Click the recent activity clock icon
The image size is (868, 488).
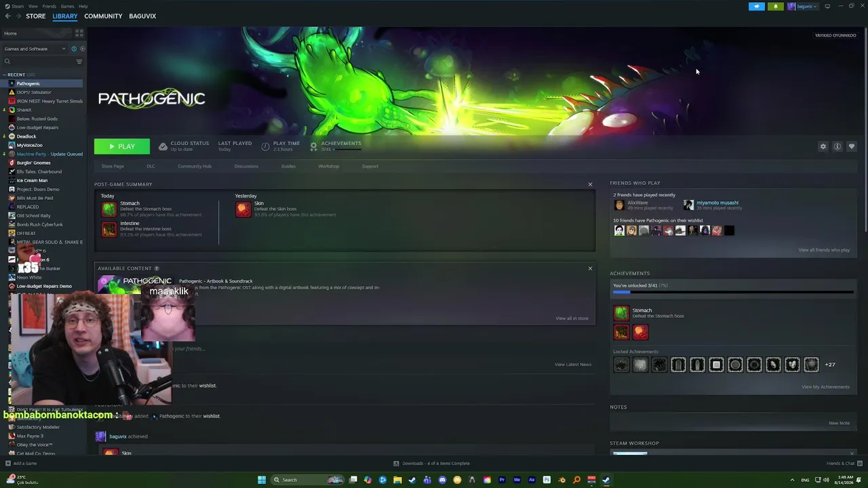click(74, 49)
